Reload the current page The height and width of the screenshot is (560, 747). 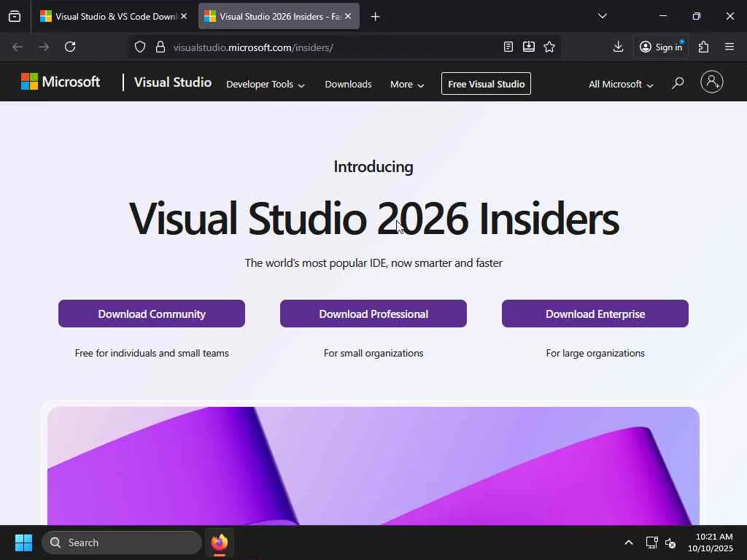[70, 47]
